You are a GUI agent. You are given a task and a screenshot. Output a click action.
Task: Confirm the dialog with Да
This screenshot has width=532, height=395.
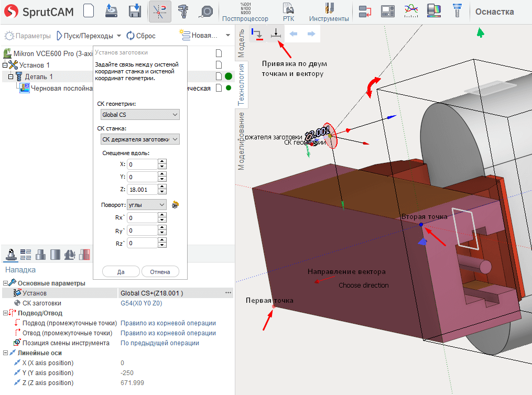coord(121,271)
